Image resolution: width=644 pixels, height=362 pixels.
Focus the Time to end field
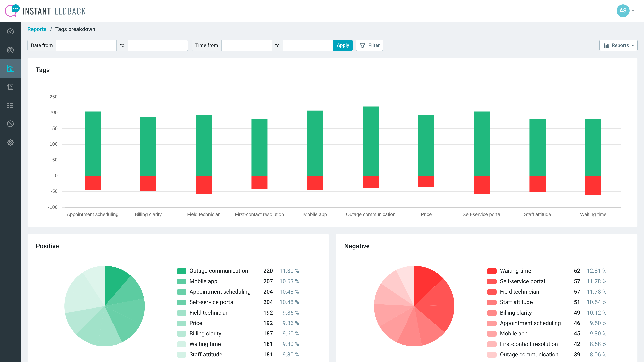tap(308, 45)
